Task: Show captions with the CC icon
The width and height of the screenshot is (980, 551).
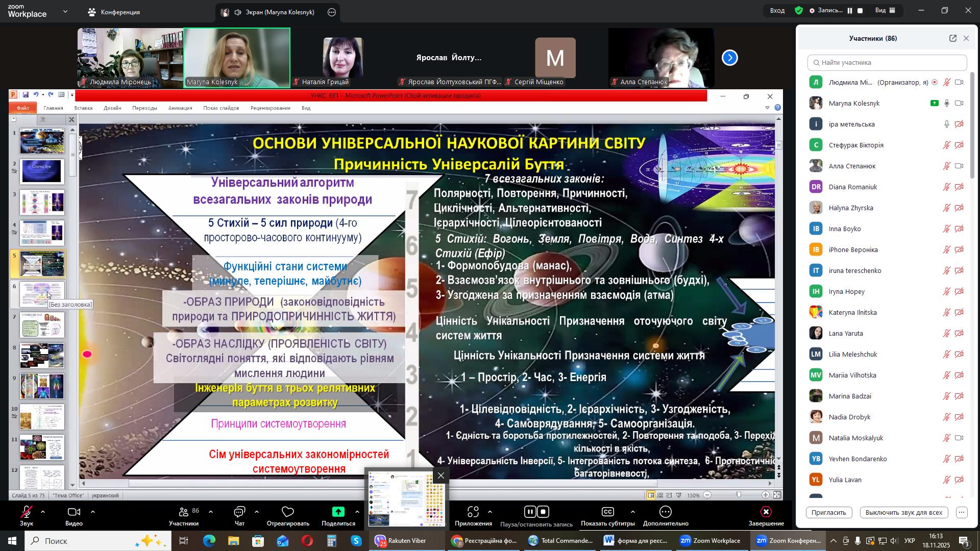Action: pyautogui.click(x=607, y=512)
